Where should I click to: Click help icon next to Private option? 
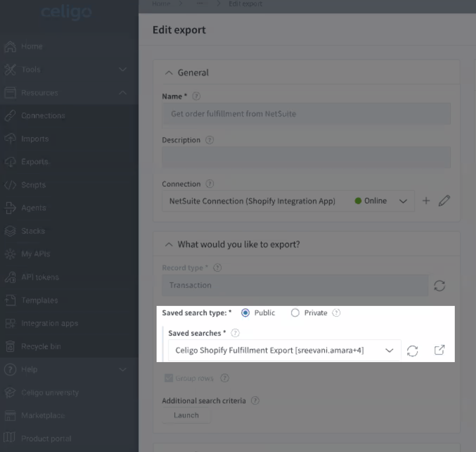point(336,313)
